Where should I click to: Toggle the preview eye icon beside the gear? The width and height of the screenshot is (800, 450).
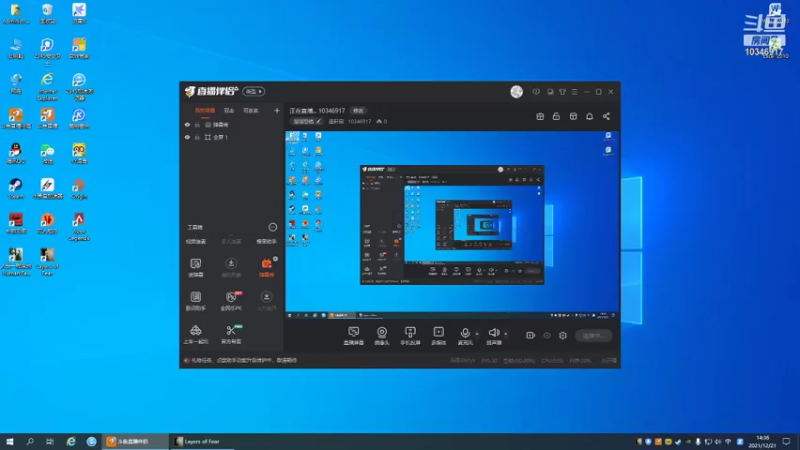(x=547, y=335)
